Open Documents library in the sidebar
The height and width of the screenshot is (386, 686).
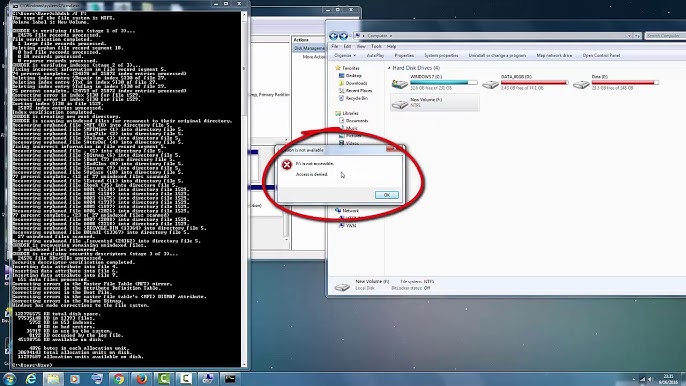[x=357, y=121]
